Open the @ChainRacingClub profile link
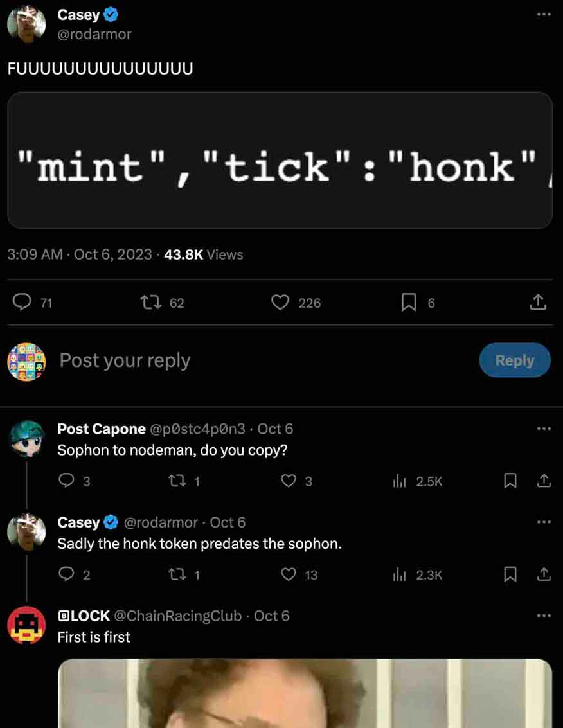Screen dimensions: 563x728 tap(177, 616)
